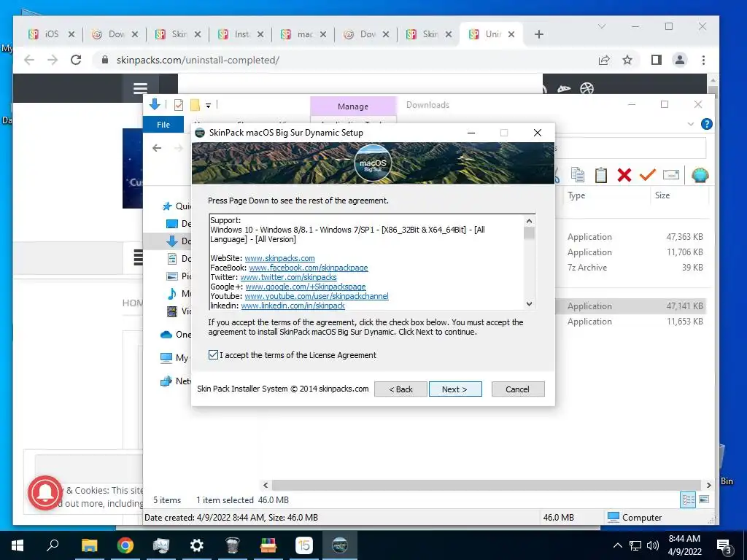Open the File tab in Explorer
747x560 pixels.
pyautogui.click(x=163, y=124)
